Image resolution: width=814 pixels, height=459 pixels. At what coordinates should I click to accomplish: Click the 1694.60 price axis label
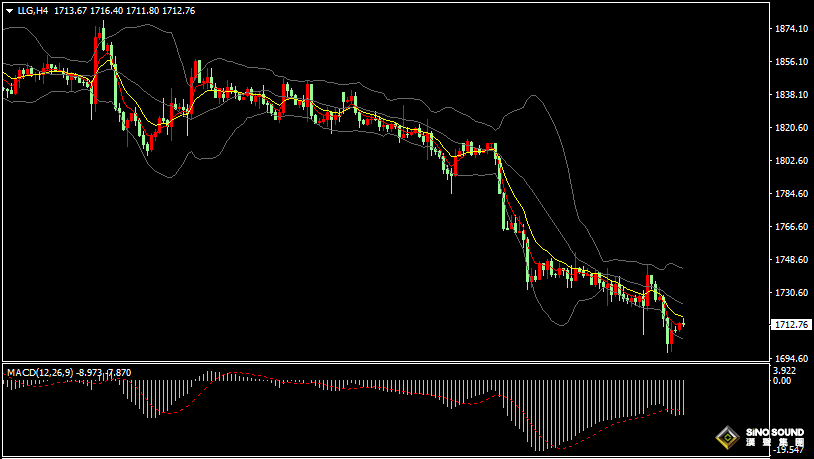(x=790, y=359)
